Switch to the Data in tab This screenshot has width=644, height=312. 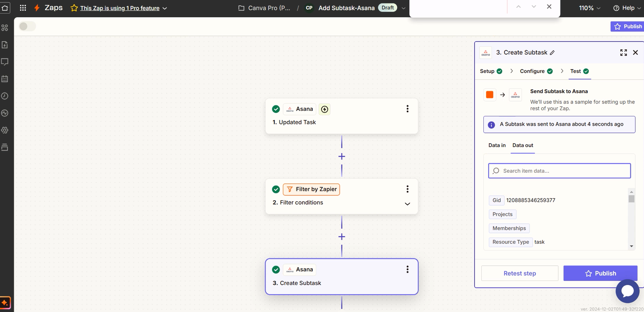coord(497,145)
